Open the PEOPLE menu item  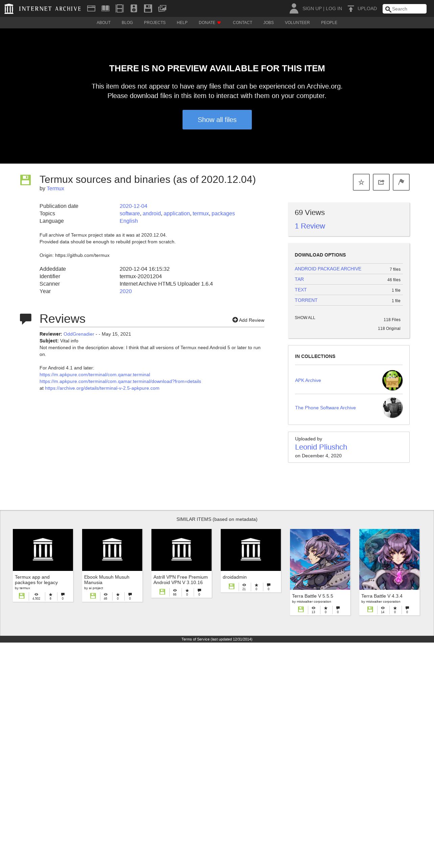click(329, 23)
